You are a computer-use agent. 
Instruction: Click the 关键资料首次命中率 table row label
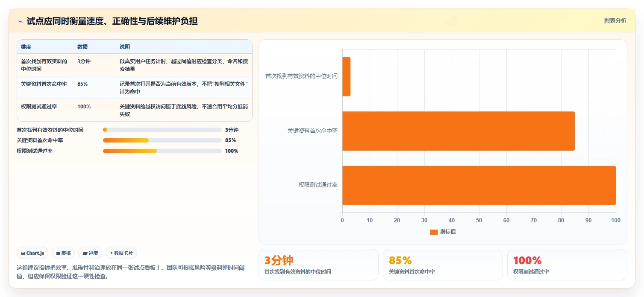tap(44, 84)
